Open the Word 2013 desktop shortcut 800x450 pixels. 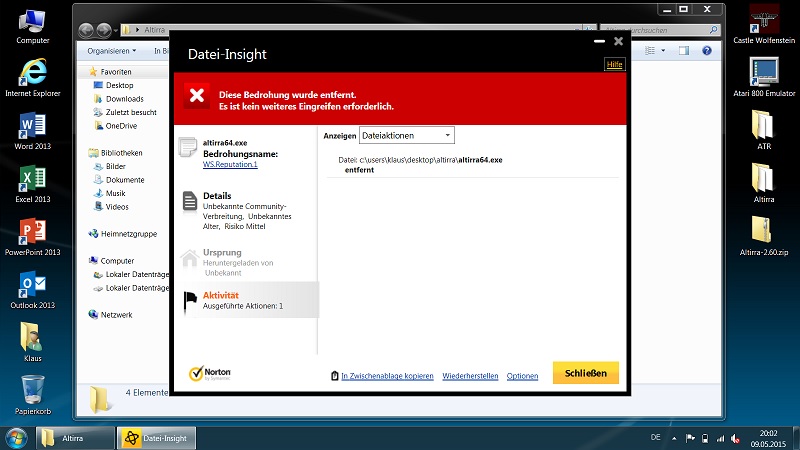32,132
